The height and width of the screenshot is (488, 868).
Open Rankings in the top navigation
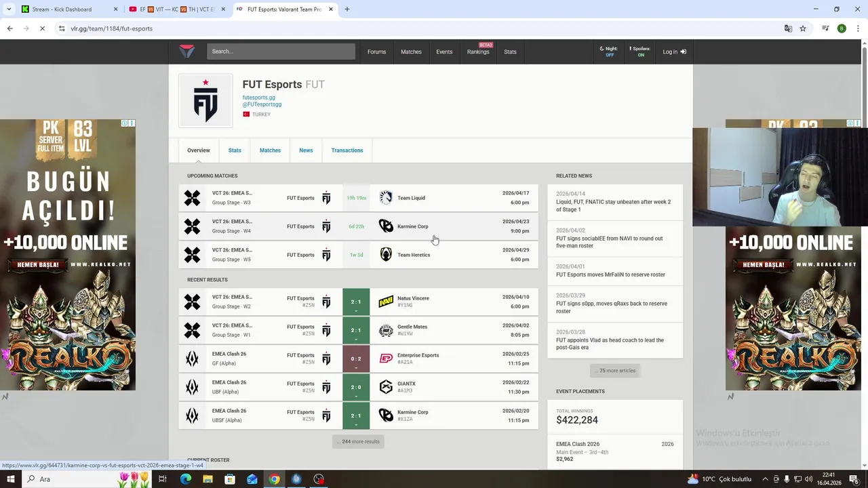pos(478,52)
